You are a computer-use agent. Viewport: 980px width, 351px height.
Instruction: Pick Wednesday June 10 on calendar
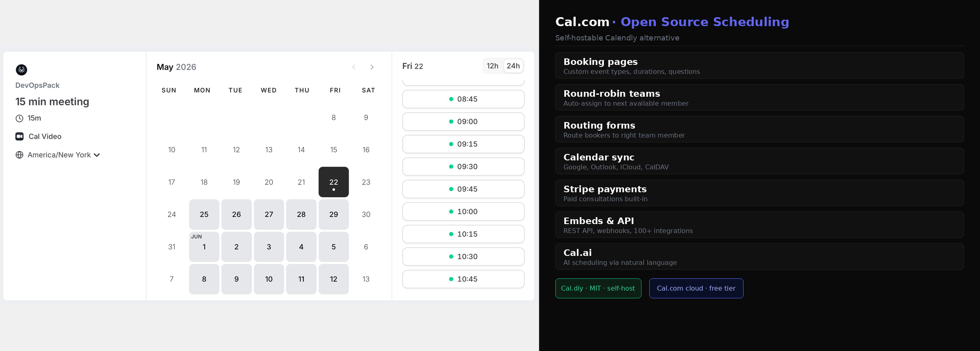click(269, 279)
